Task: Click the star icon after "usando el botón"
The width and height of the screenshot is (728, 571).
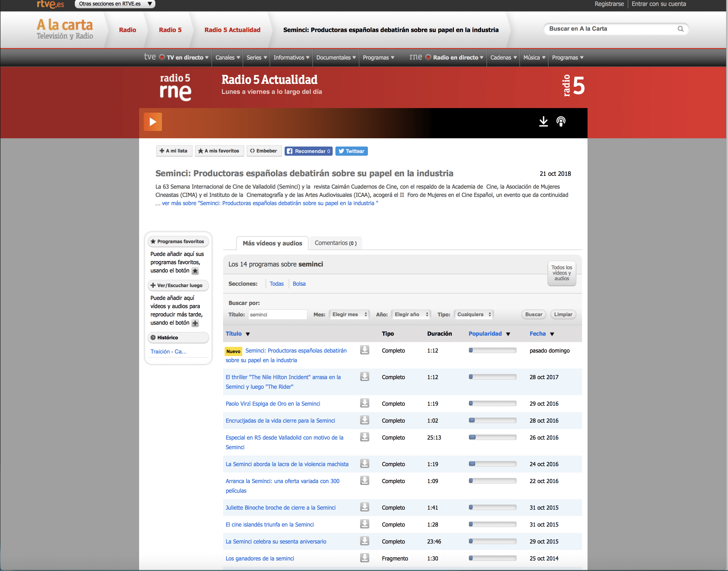Action: coord(195,271)
